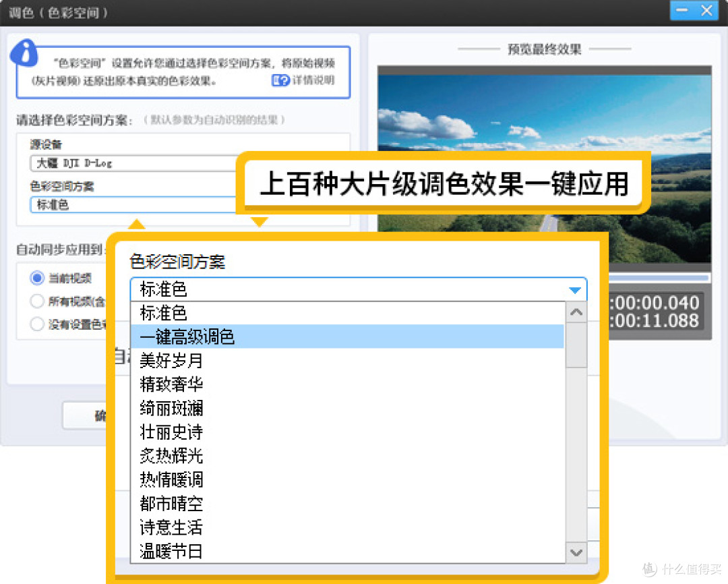Click the blue info icon
Viewport: 728px width, 584px height.
pos(24,53)
